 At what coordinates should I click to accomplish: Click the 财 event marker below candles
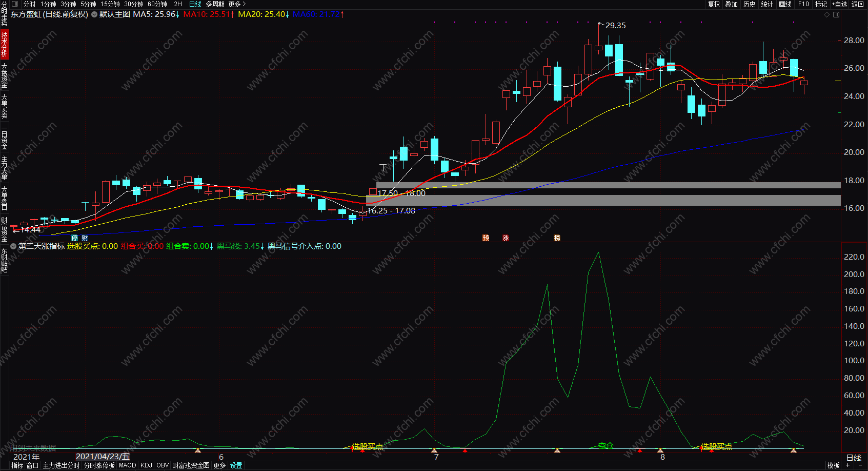point(85,238)
